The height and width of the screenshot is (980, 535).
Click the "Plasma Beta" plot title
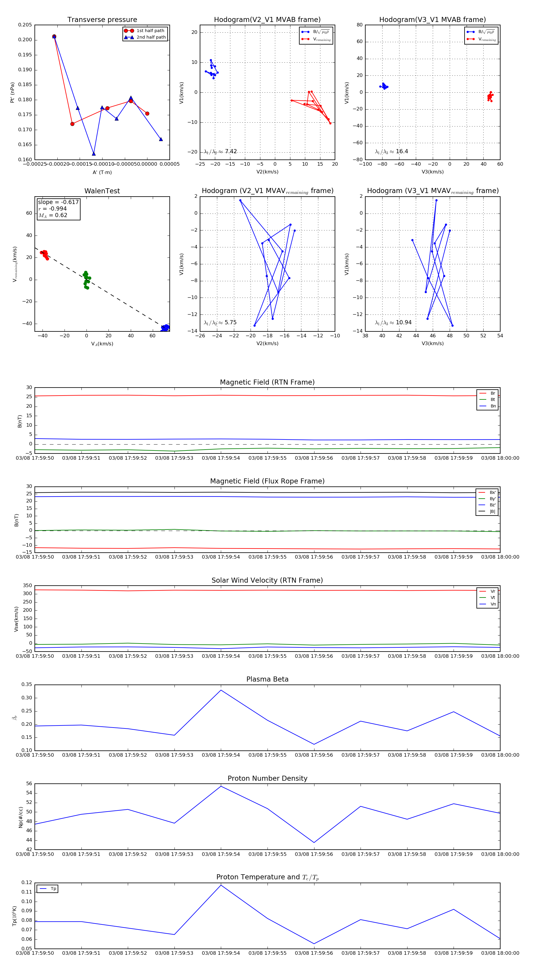point(267,679)
